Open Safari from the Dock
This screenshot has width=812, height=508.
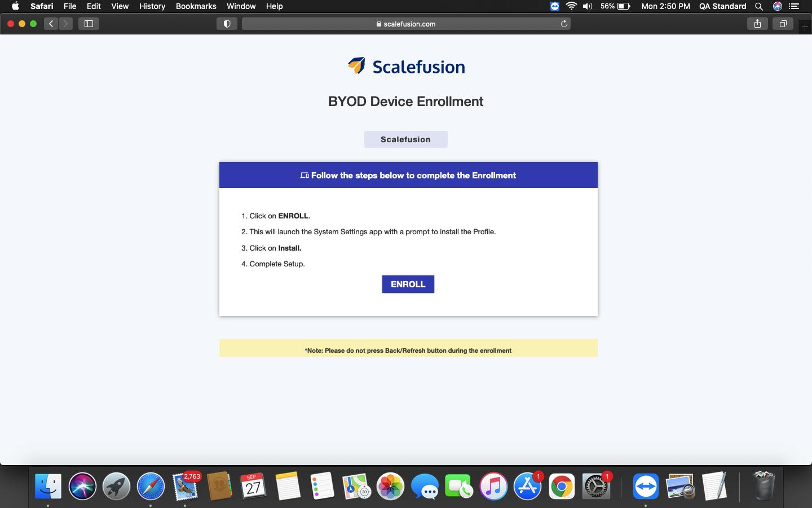click(151, 486)
